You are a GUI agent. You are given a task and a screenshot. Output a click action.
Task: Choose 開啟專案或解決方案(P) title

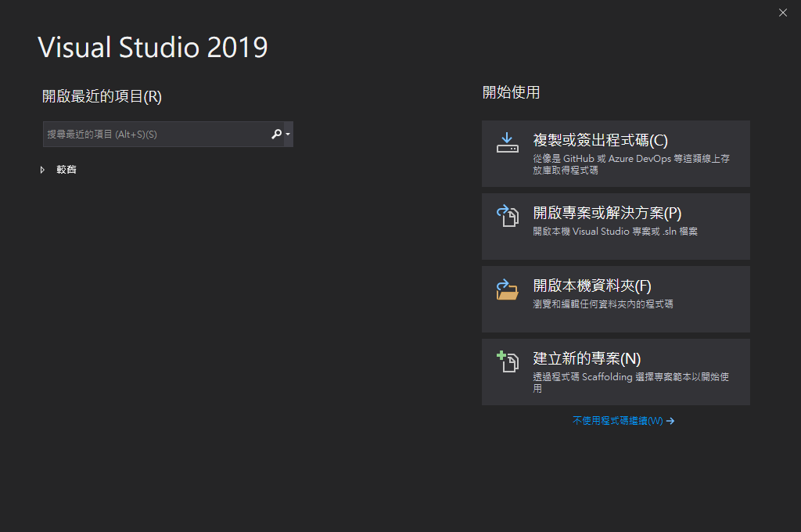[x=607, y=213]
